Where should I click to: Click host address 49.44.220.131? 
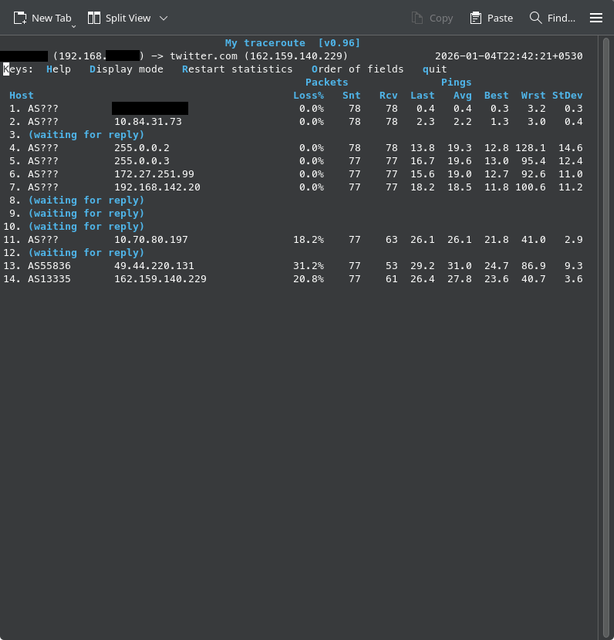154,266
